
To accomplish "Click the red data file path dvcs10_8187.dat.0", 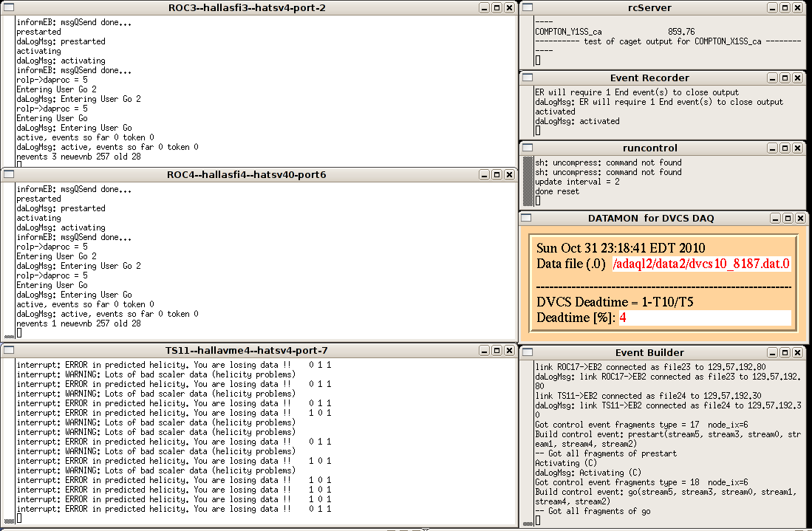I will 701,264.
